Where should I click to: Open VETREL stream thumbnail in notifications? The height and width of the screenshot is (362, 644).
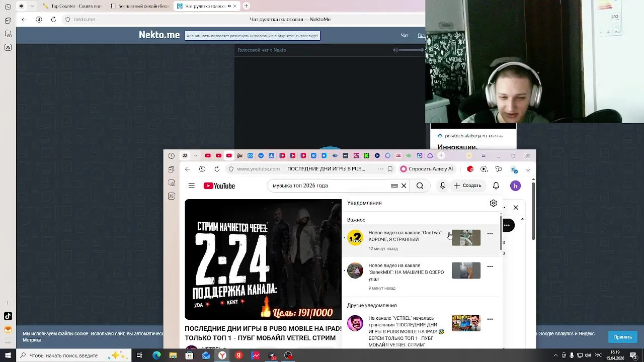coord(466,323)
